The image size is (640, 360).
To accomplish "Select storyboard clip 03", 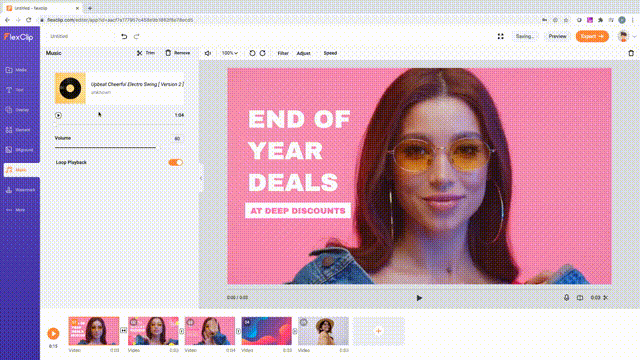I will click(x=210, y=331).
